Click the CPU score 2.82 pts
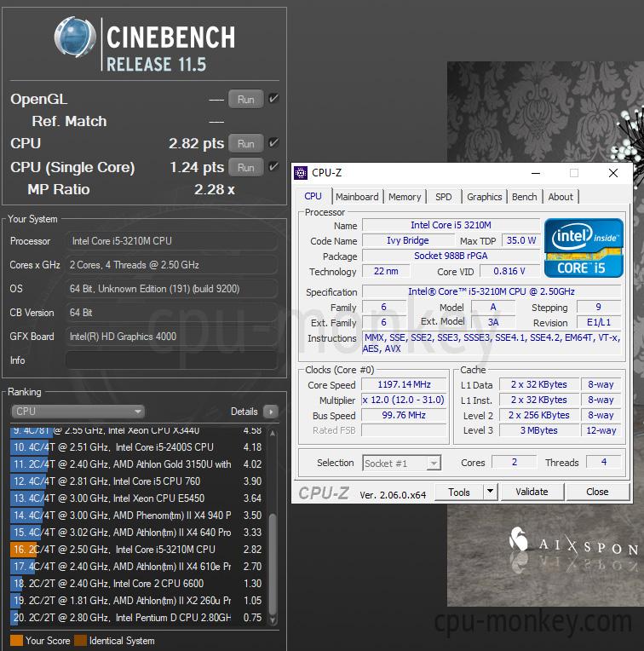Image resolution: width=644 pixels, height=651 pixels. [196, 143]
